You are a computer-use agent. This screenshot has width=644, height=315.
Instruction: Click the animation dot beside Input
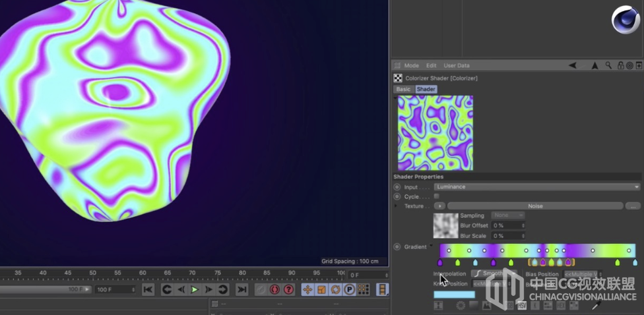click(x=397, y=187)
